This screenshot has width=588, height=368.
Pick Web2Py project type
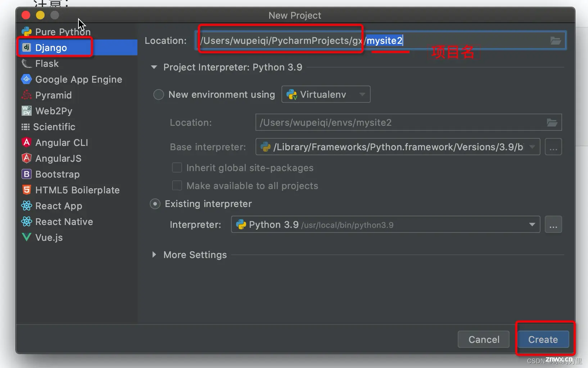(77, 111)
